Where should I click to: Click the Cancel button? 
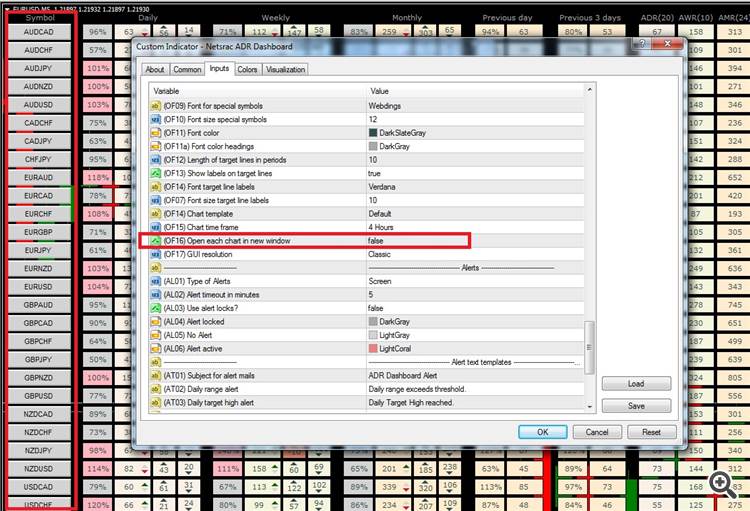(597, 432)
